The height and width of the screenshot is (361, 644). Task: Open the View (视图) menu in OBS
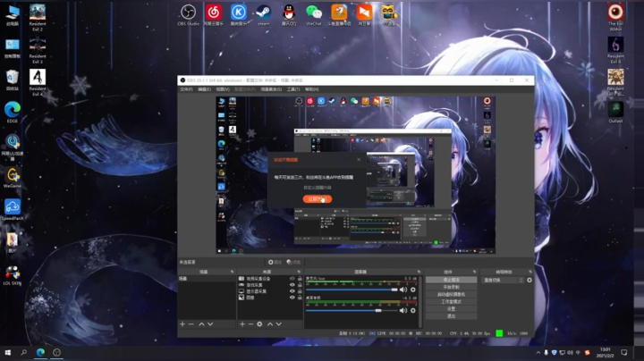point(223,89)
